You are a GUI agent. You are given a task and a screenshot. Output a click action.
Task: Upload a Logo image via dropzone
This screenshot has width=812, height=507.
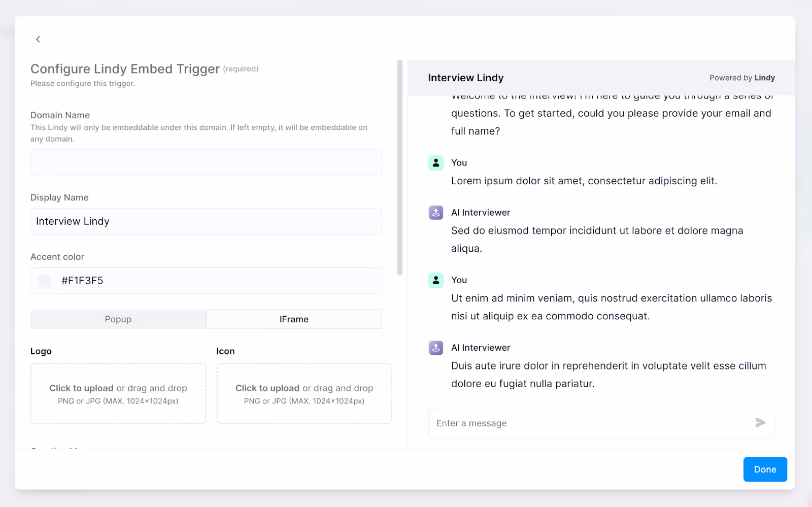118,393
